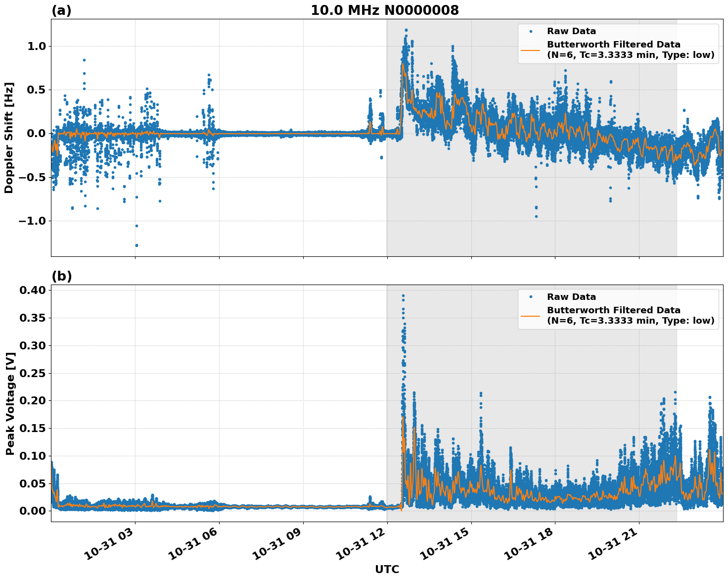Click the plot title 10.0 MHz N0000008
728x580 pixels.
(x=384, y=10)
